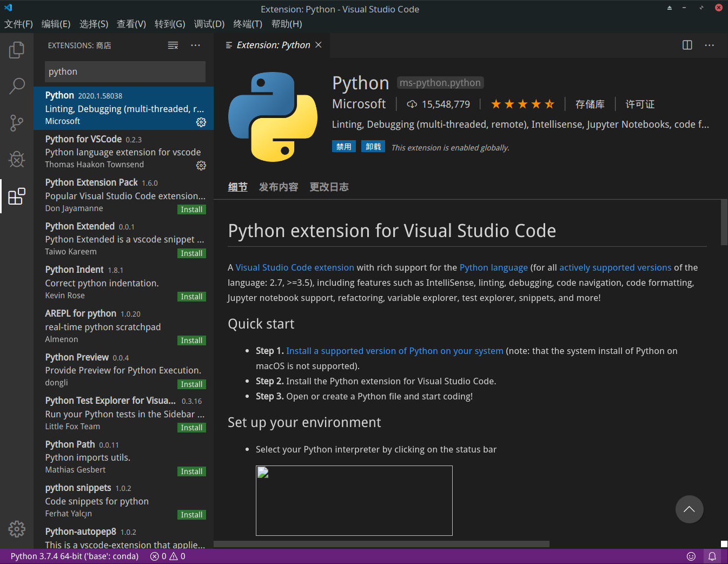Click the large Python logo image
This screenshot has width=728, height=564.
click(273, 117)
